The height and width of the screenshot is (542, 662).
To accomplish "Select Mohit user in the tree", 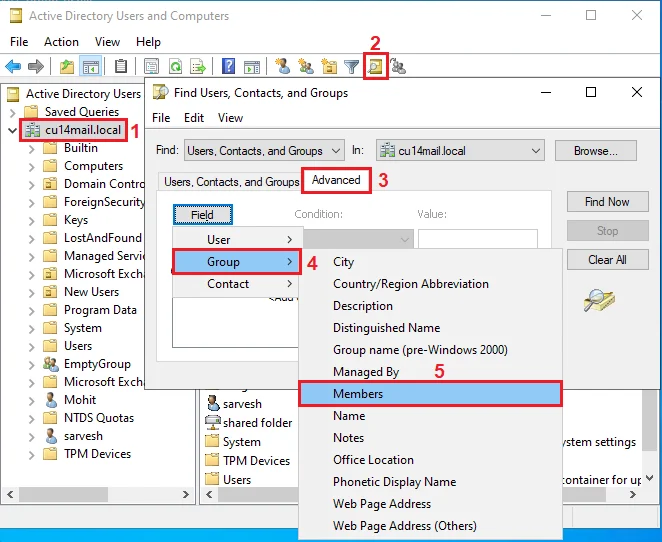I will (80, 400).
